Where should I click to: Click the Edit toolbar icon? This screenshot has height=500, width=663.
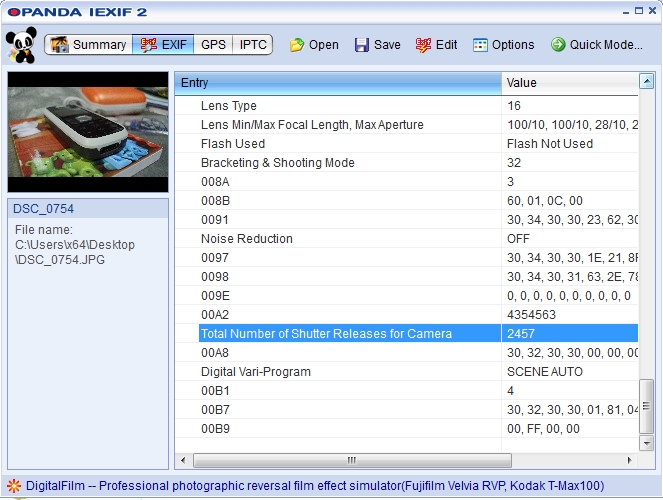(423, 45)
